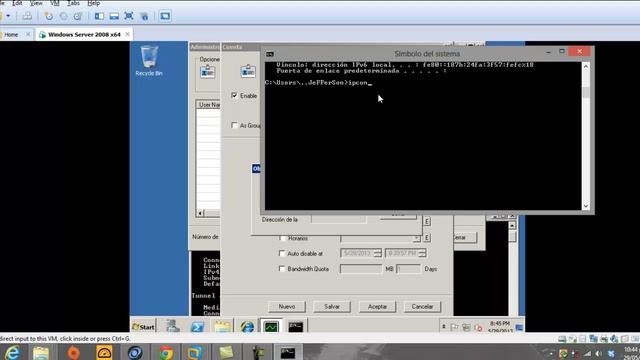The width and height of the screenshot is (640, 360).
Task: Open the VM menu
Action: (55, 3)
